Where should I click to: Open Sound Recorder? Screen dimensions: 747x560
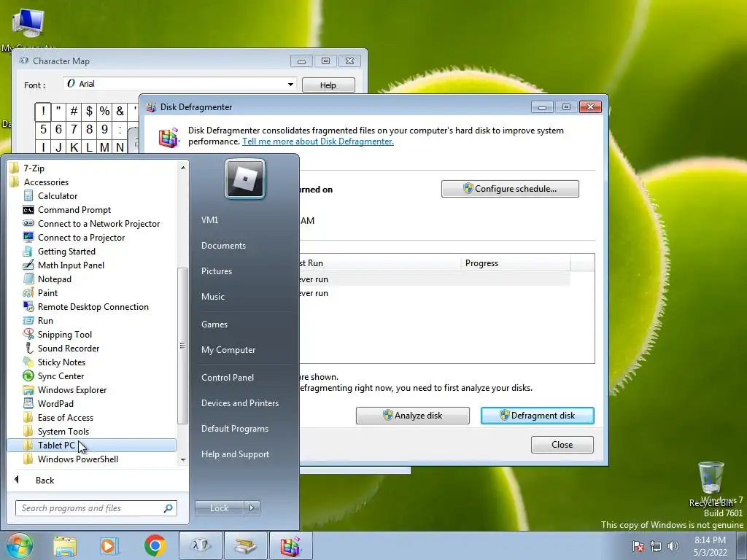click(x=69, y=348)
